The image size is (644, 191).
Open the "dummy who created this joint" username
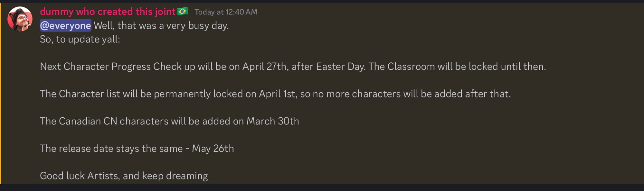[x=108, y=12]
